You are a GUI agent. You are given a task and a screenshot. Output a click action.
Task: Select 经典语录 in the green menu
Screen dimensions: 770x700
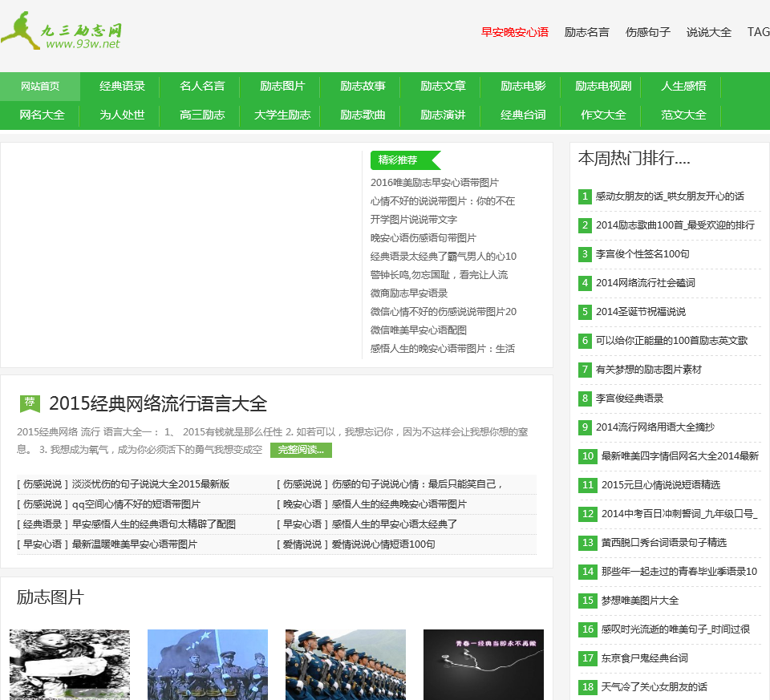click(122, 87)
